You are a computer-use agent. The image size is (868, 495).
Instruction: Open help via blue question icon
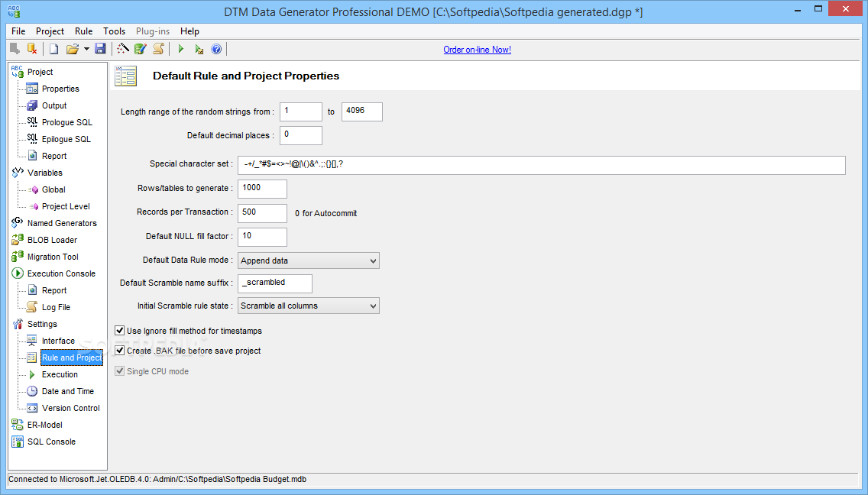(x=216, y=49)
